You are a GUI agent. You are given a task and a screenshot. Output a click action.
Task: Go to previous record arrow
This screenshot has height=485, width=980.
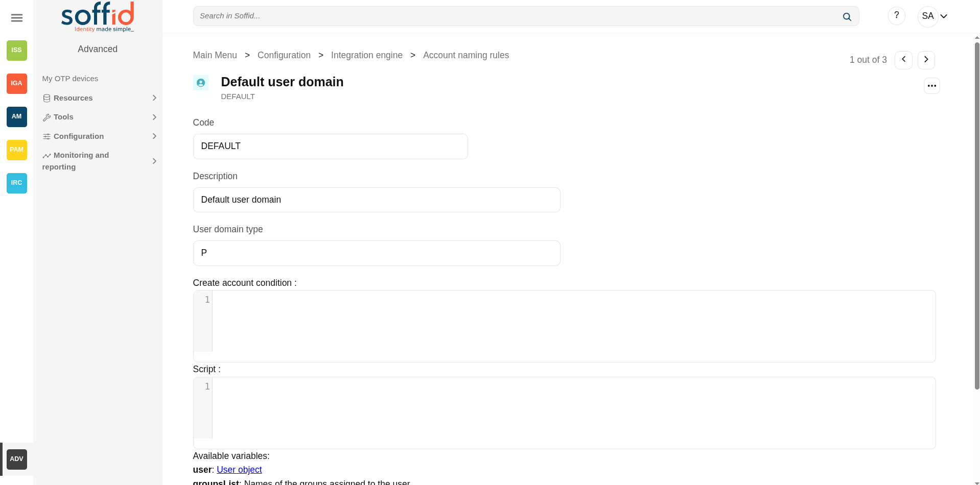(x=903, y=60)
